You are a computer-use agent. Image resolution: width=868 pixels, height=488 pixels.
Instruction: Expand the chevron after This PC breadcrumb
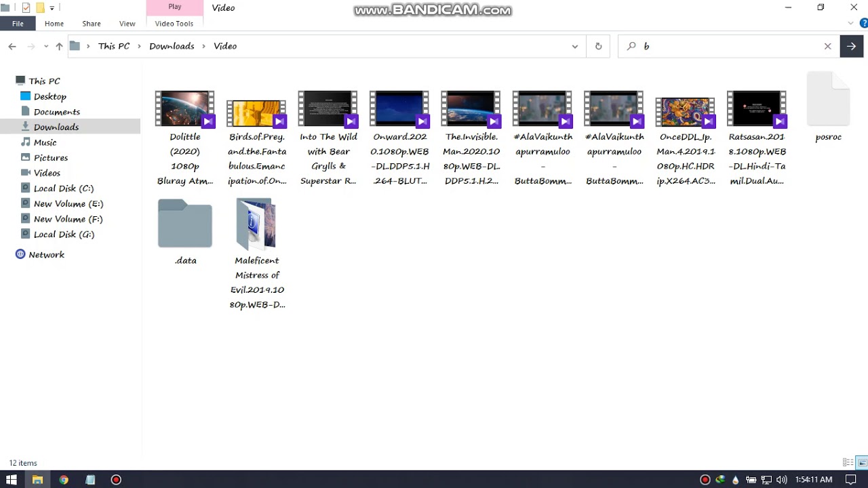[140, 46]
